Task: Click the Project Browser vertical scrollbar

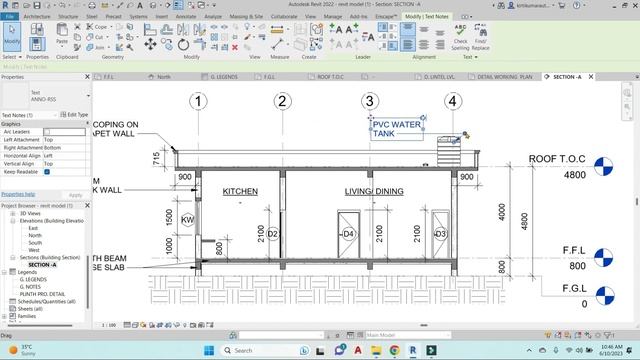Action: point(87,282)
